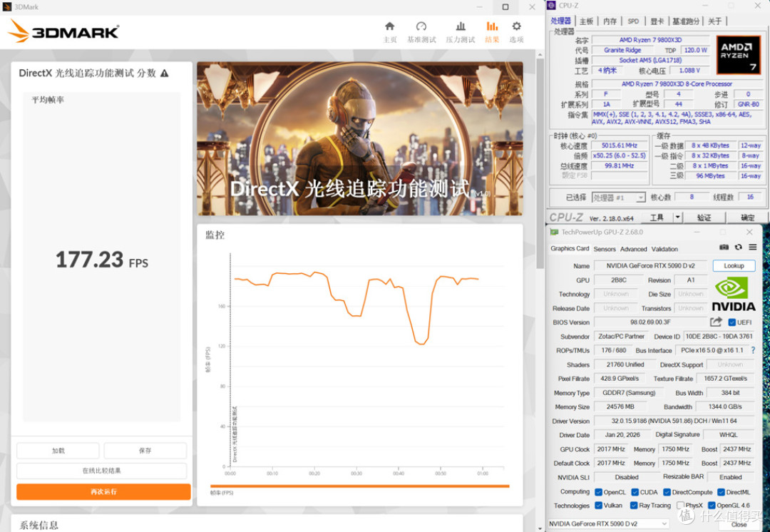Click the GPU-Z title bar app icon

coord(555,232)
